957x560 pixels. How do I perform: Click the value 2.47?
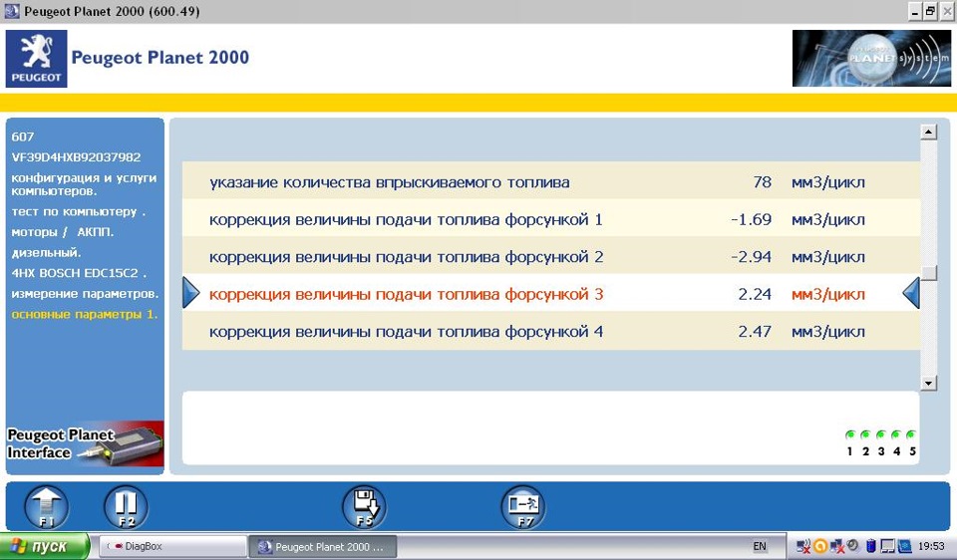coord(755,331)
